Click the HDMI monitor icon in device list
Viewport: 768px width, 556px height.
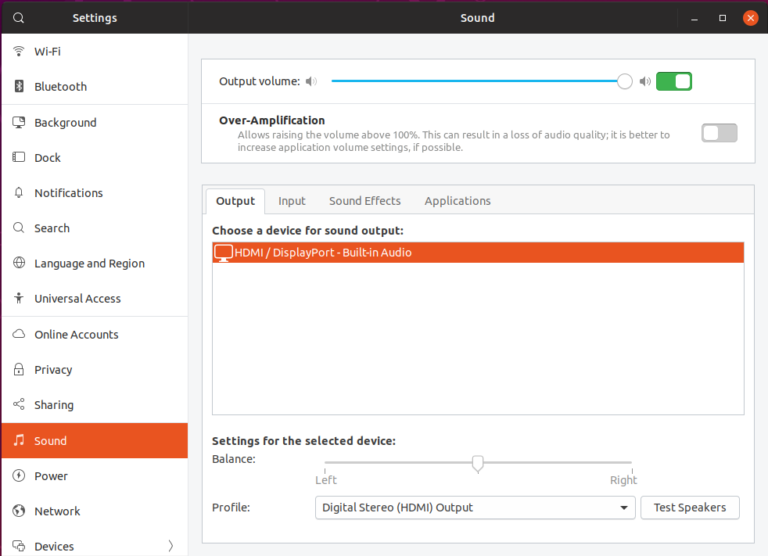coord(223,253)
